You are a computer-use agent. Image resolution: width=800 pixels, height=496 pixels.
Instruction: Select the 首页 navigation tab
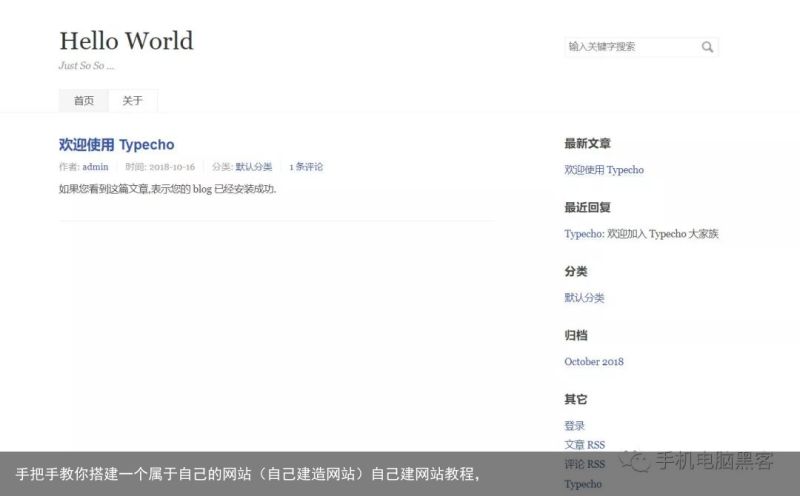click(84, 101)
